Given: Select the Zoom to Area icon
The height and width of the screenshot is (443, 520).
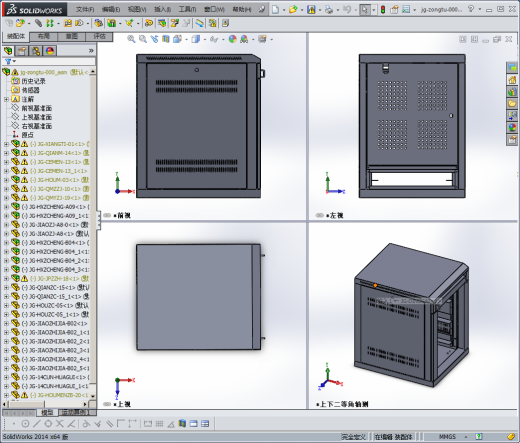Looking at the screenshot, I should coord(143,39).
